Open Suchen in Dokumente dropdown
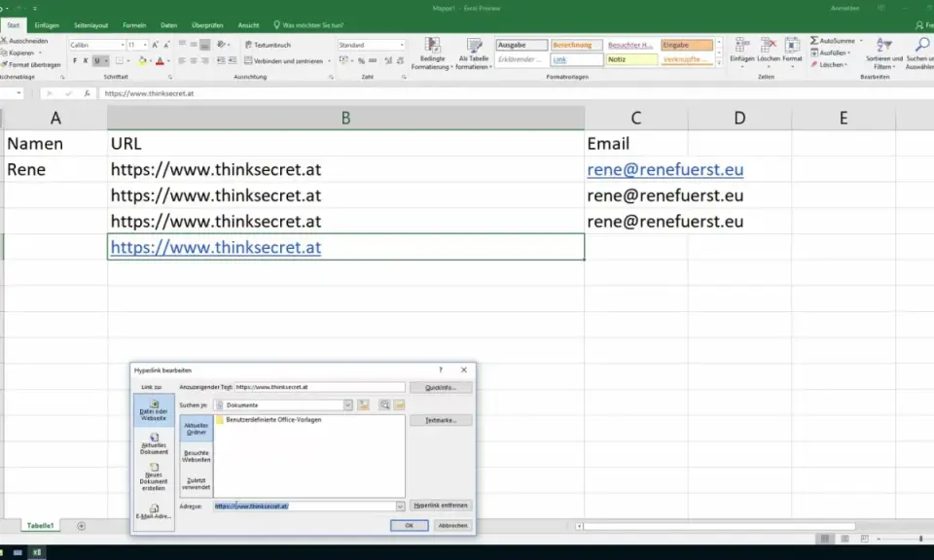 pos(347,404)
